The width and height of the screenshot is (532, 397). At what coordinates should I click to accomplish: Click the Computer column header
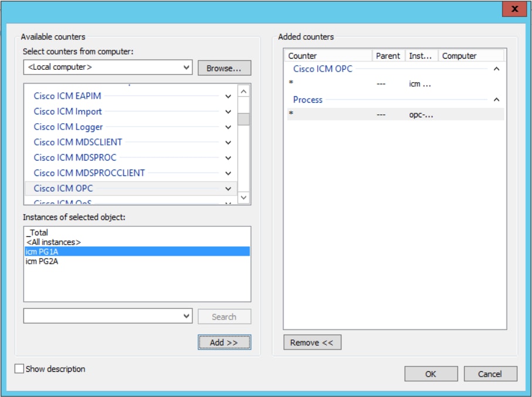pos(471,56)
